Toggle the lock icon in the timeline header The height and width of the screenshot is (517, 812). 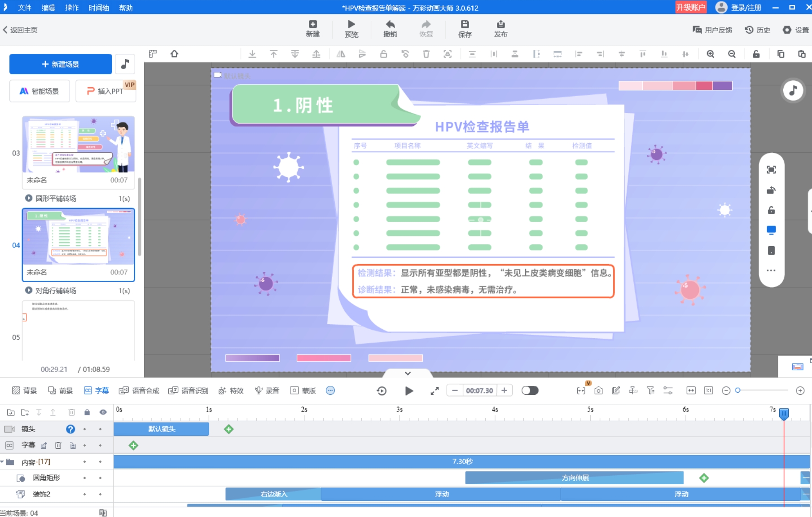87,412
